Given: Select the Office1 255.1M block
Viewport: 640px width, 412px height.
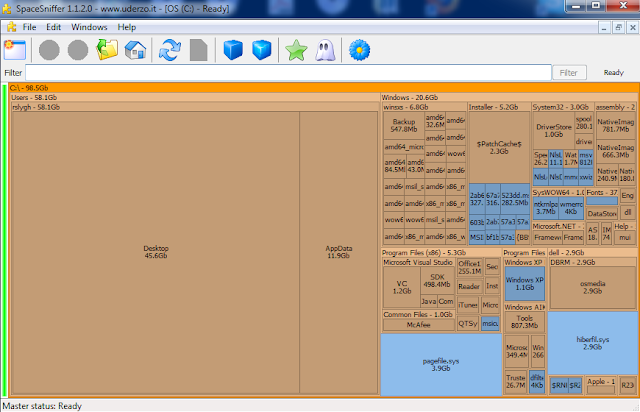Looking at the screenshot, I should (x=470, y=267).
